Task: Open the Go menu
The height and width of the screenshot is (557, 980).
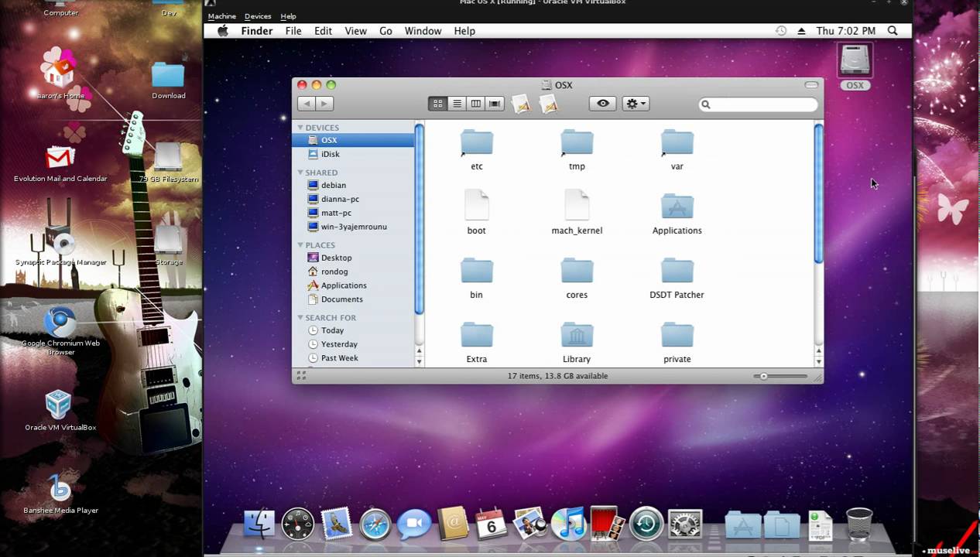Action: (x=385, y=31)
